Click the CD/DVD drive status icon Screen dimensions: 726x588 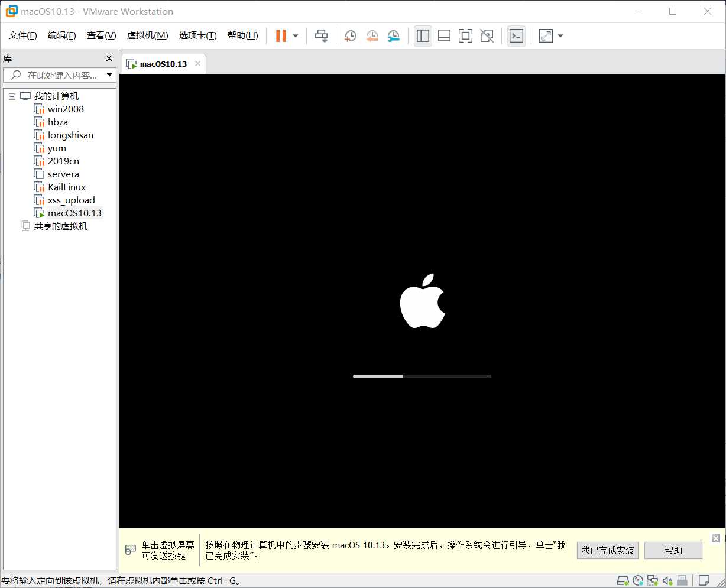point(638,580)
